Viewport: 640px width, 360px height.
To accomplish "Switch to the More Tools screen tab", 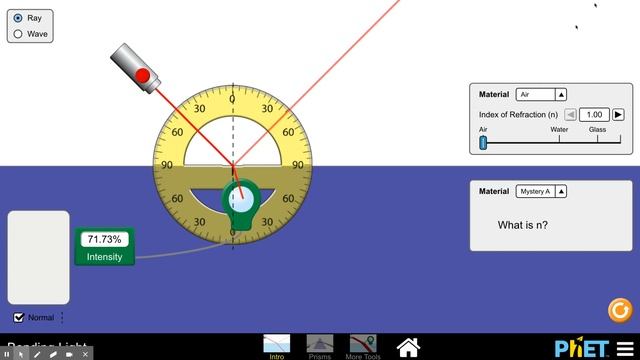I will click(x=363, y=347).
